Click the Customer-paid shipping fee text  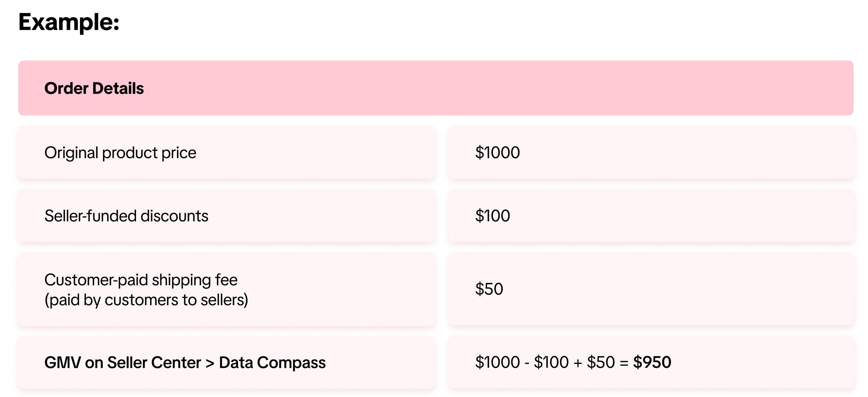tap(141, 280)
